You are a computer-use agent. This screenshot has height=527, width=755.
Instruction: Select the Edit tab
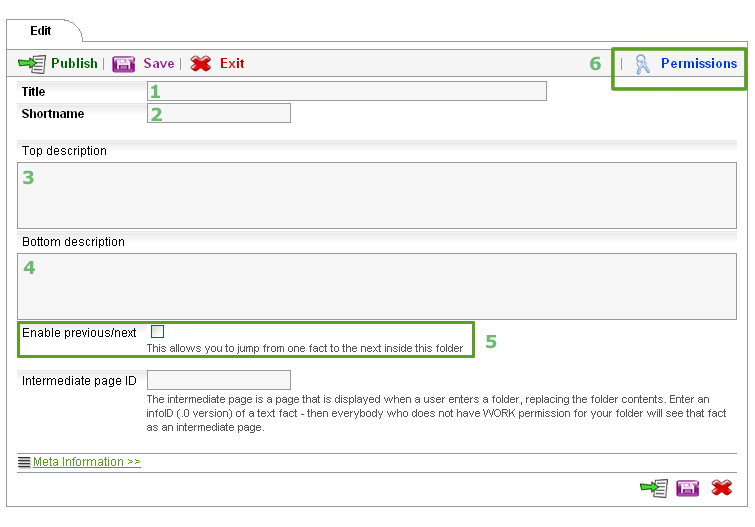(40, 31)
